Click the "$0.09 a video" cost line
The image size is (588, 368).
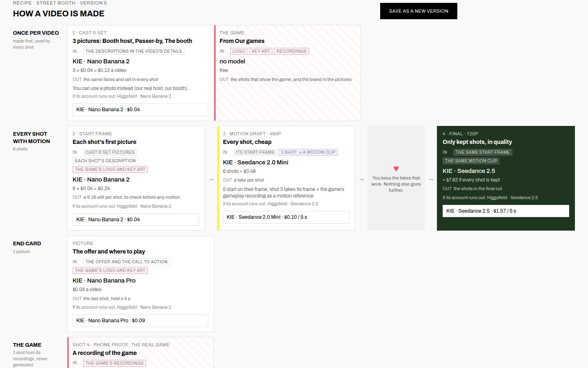tap(87, 289)
